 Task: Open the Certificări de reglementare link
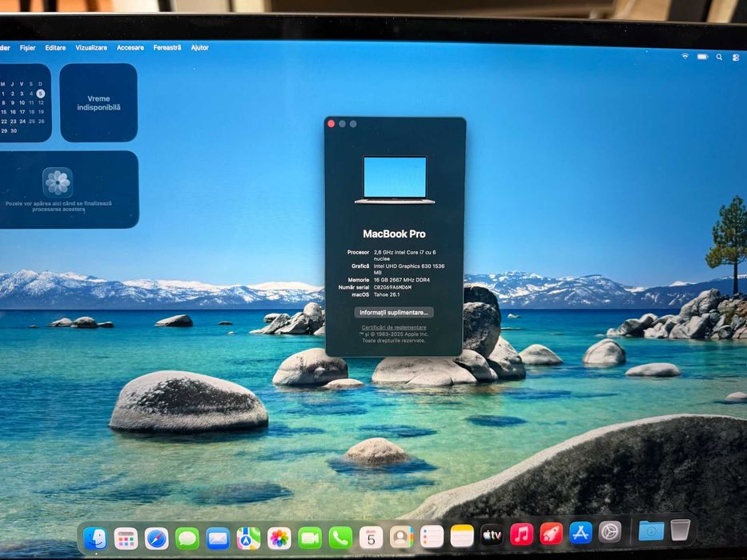coord(393,328)
